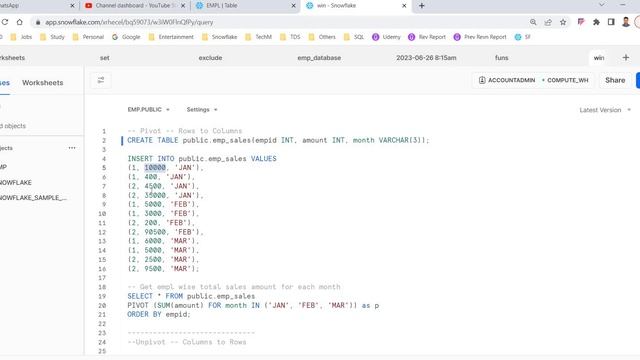
Task: Close the win - Snowflake browser tab
Action: [x=404, y=6]
